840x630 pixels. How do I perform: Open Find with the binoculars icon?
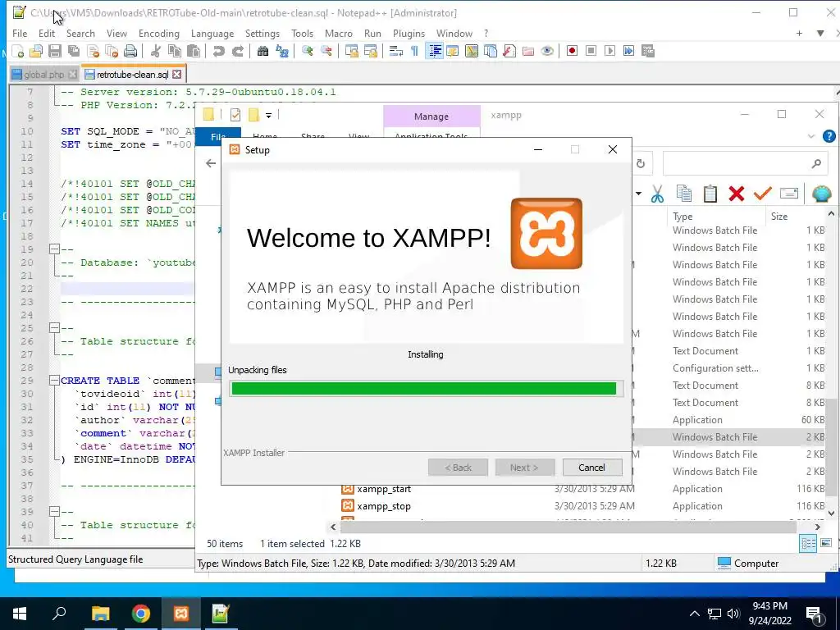(262, 51)
